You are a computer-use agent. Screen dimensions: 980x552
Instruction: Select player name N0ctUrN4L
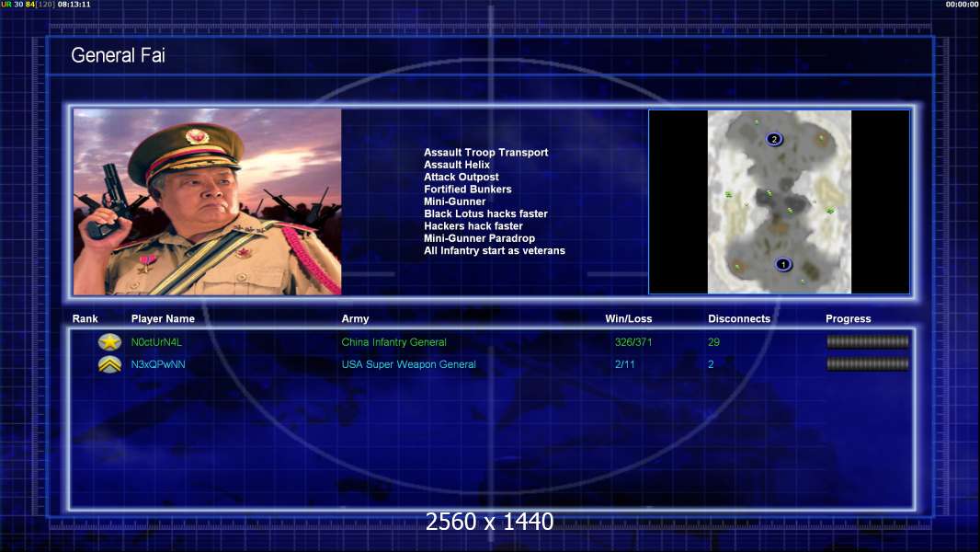coord(156,342)
